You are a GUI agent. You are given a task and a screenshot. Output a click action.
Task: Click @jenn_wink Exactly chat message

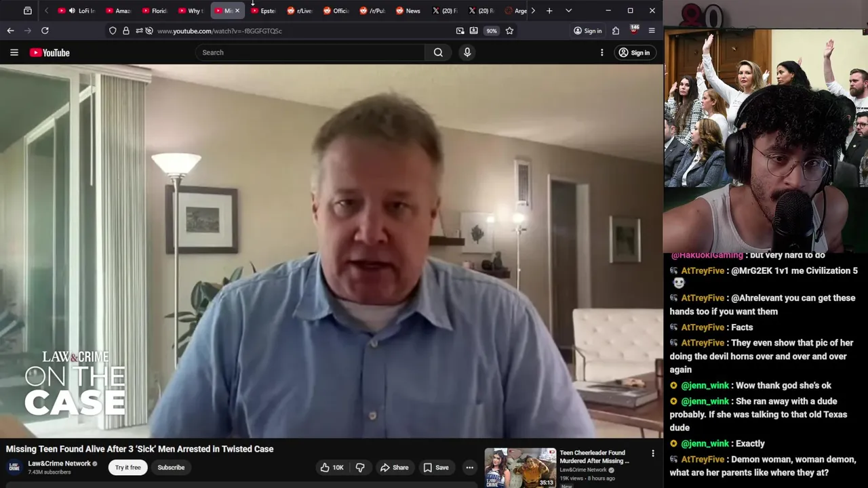point(717,443)
